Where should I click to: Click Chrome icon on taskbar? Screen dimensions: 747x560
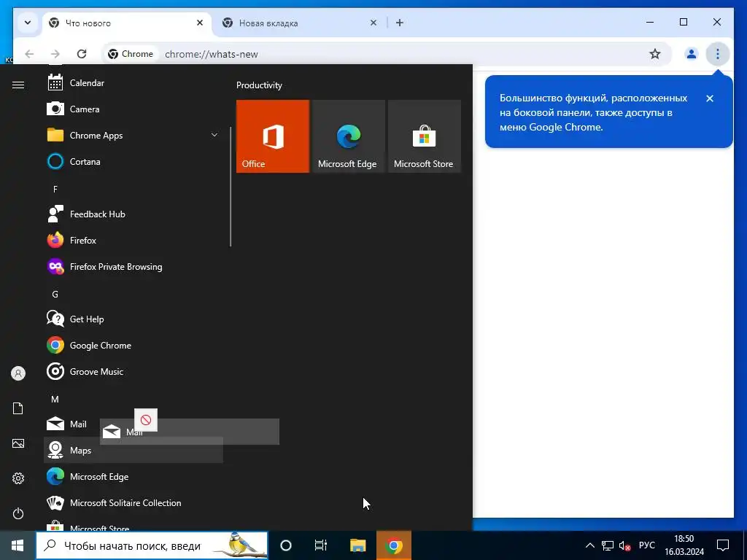393,545
